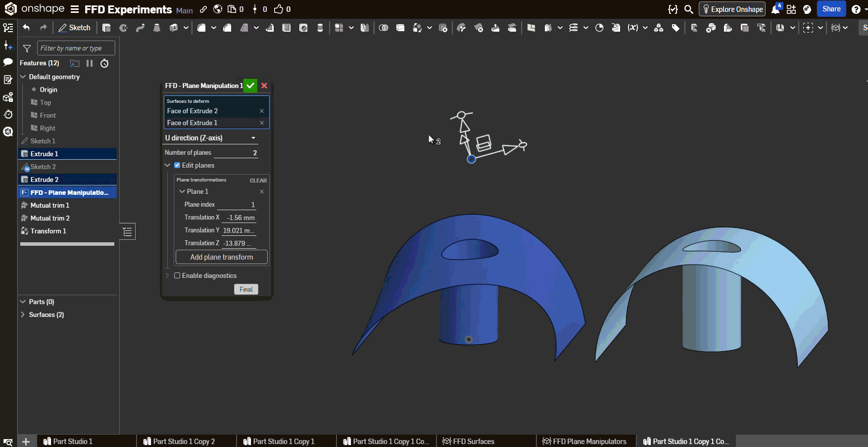
Task: Switch to Part Studio 1 tab
Action: 73,441
